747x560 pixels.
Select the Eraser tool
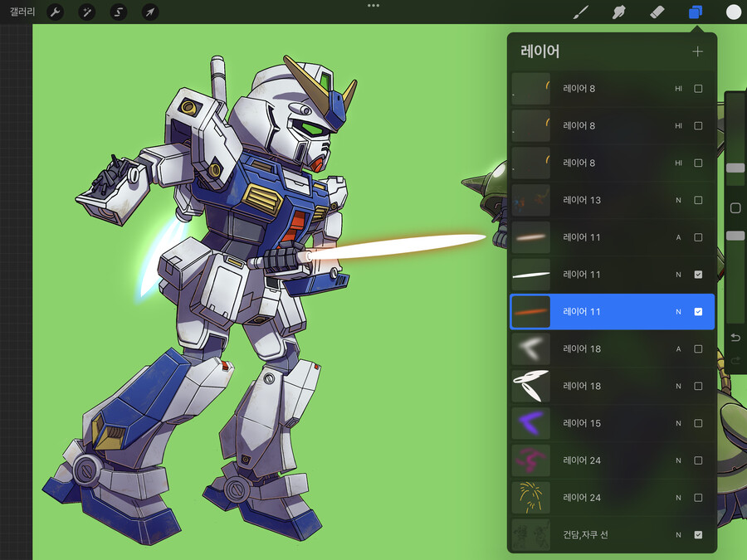(x=657, y=12)
